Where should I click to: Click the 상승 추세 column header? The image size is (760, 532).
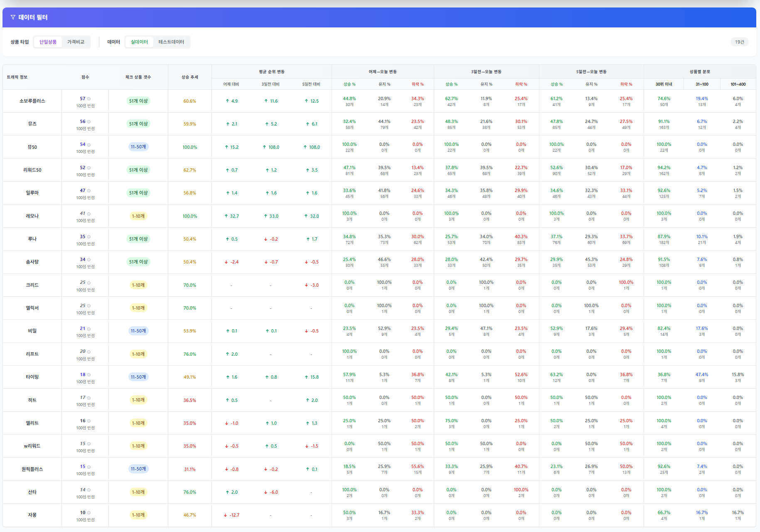190,77
